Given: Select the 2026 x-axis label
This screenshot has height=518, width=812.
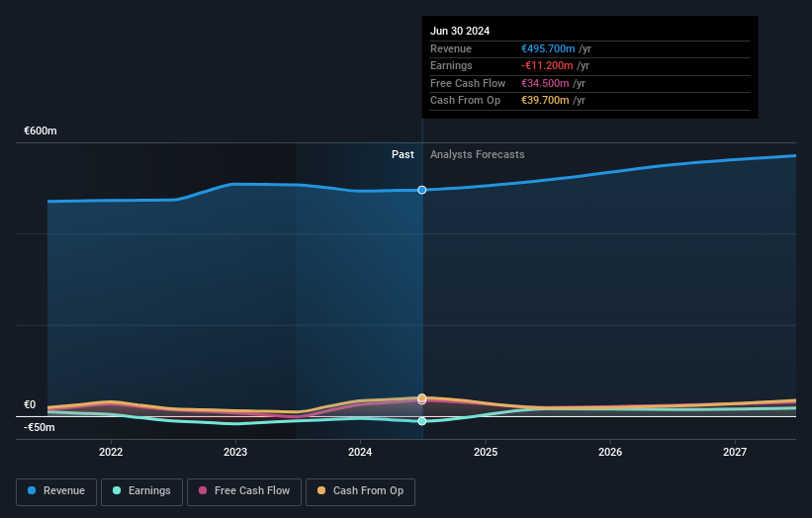Looking at the screenshot, I should pos(610,453).
